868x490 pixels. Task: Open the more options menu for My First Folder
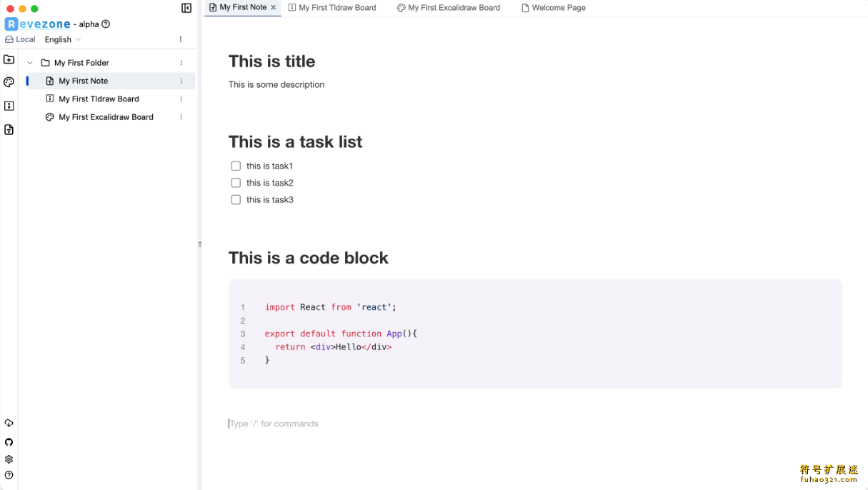(x=181, y=63)
